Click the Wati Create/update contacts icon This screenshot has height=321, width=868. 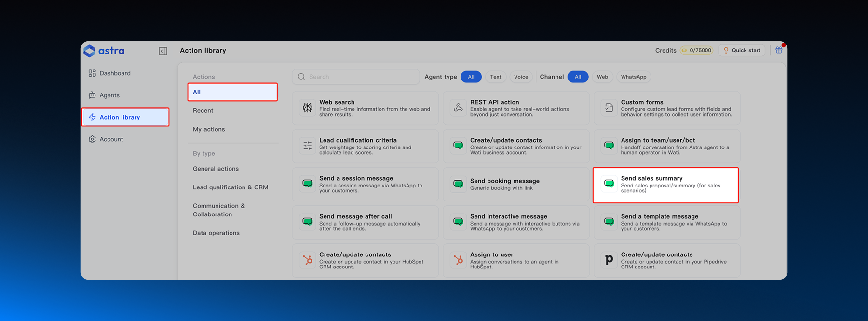pyautogui.click(x=459, y=146)
